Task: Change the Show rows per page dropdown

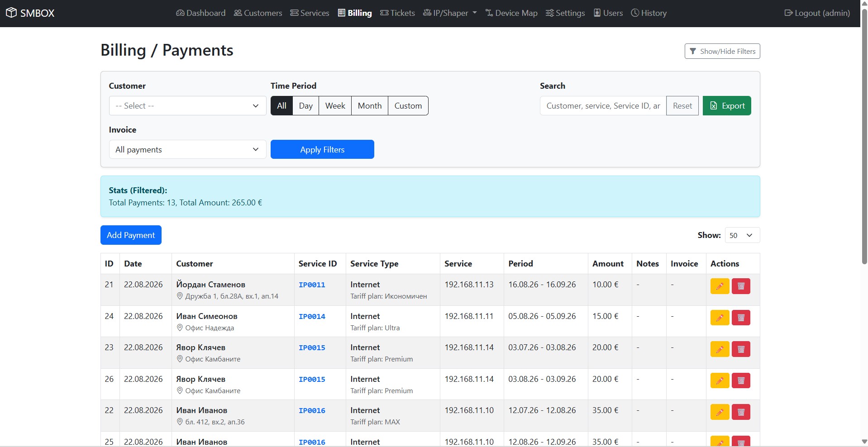Action: tap(742, 235)
